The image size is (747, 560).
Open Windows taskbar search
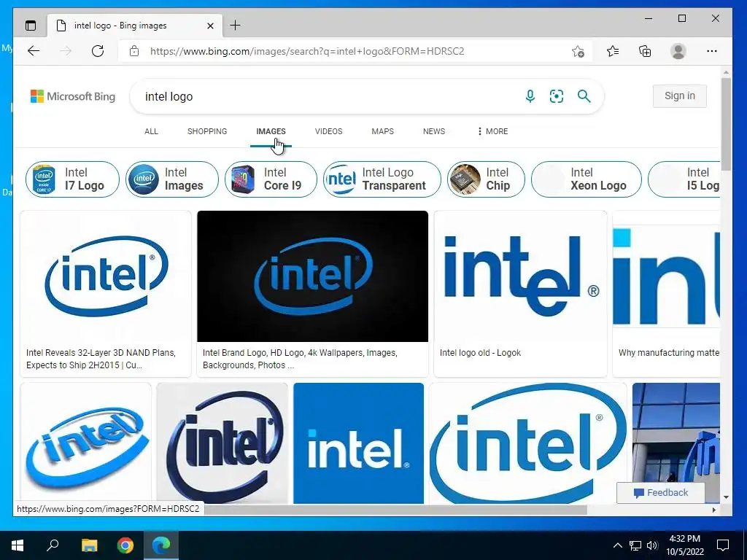pyautogui.click(x=53, y=545)
